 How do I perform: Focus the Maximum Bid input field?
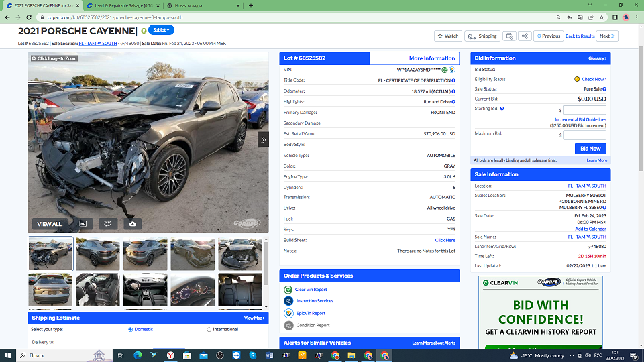pos(584,135)
